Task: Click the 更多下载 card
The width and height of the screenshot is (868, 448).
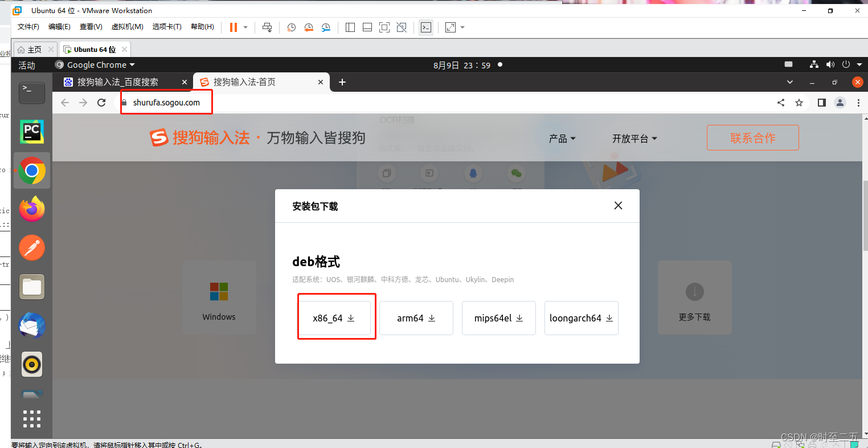Action: point(695,298)
